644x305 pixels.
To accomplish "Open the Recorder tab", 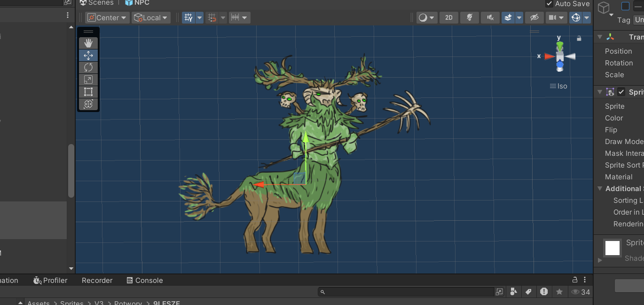I will click(x=97, y=280).
